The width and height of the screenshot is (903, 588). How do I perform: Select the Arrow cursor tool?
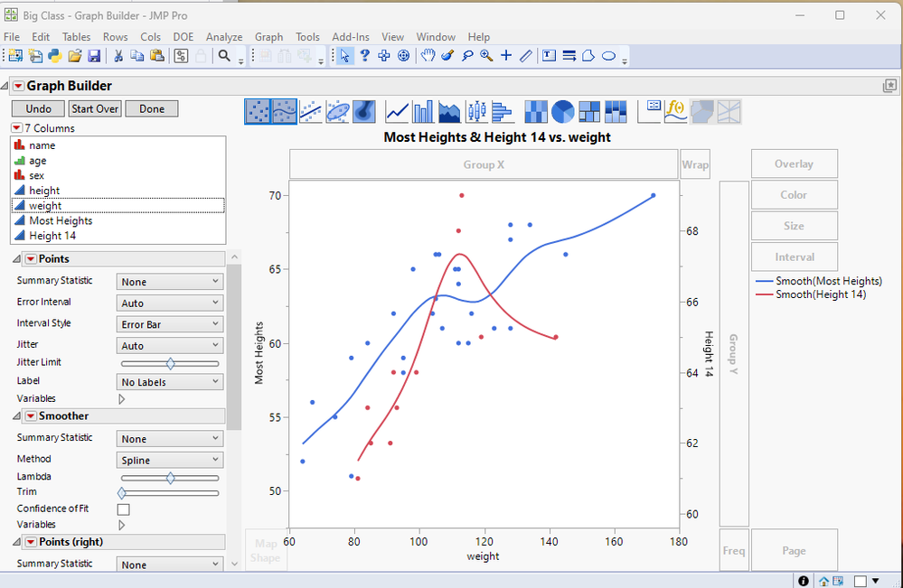(344, 56)
